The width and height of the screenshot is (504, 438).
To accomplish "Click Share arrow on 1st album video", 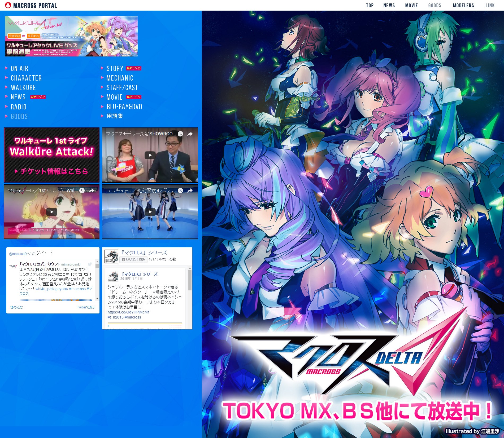I will point(92,191).
